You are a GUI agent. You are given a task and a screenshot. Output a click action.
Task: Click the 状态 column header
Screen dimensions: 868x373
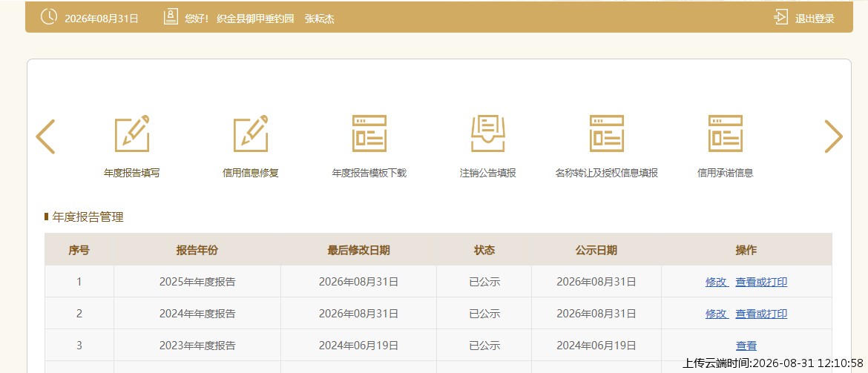pyautogui.click(x=484, y=250)
